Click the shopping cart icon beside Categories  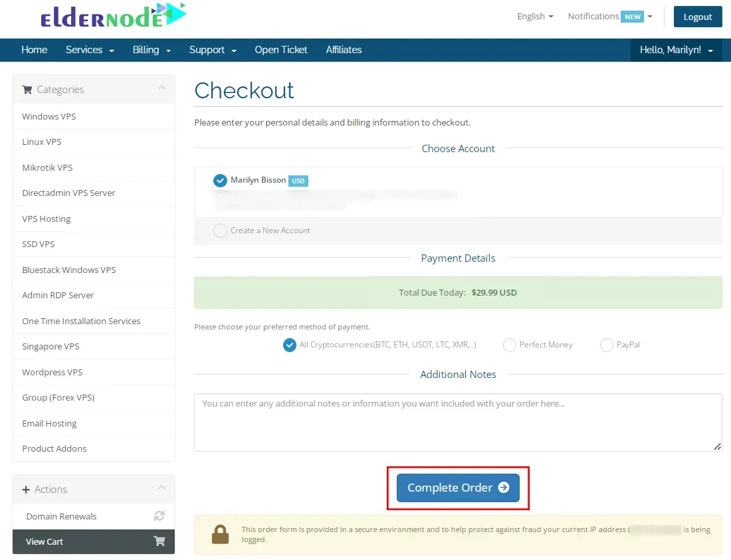tap(27, 90)
